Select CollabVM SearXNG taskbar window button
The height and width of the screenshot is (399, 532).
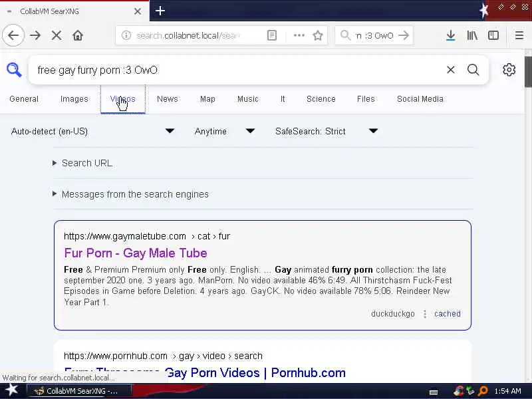78,391
